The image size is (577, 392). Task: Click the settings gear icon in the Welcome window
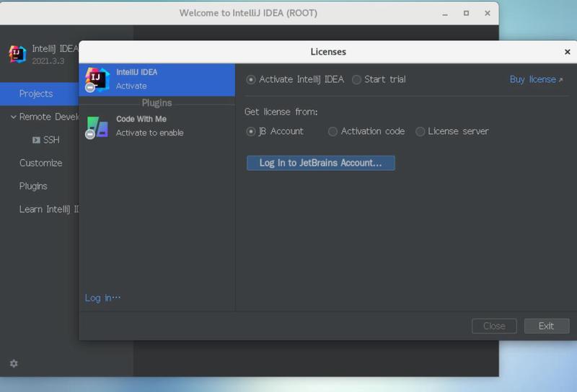point(14,363)
